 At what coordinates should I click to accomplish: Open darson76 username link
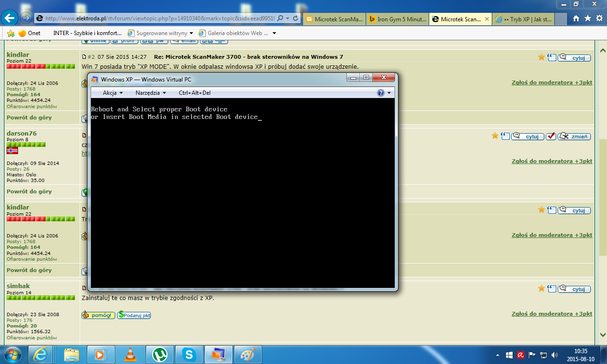[x=21, y=134]
